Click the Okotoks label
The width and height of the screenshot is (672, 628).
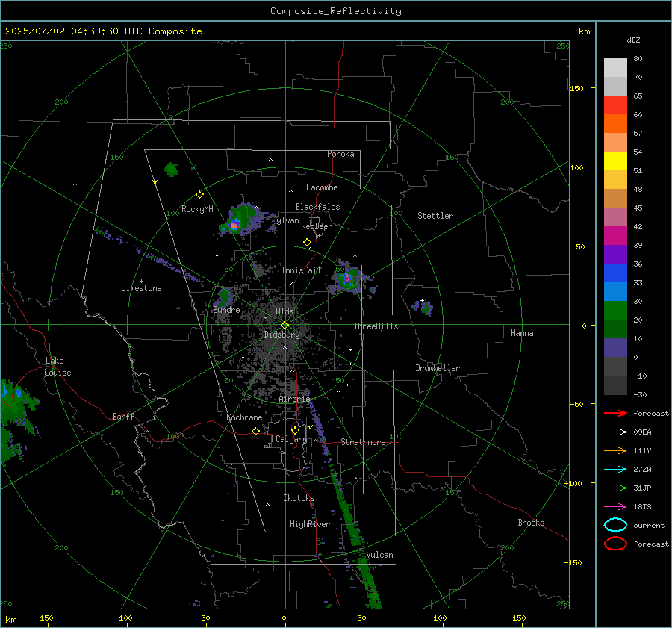coord(299,498)
